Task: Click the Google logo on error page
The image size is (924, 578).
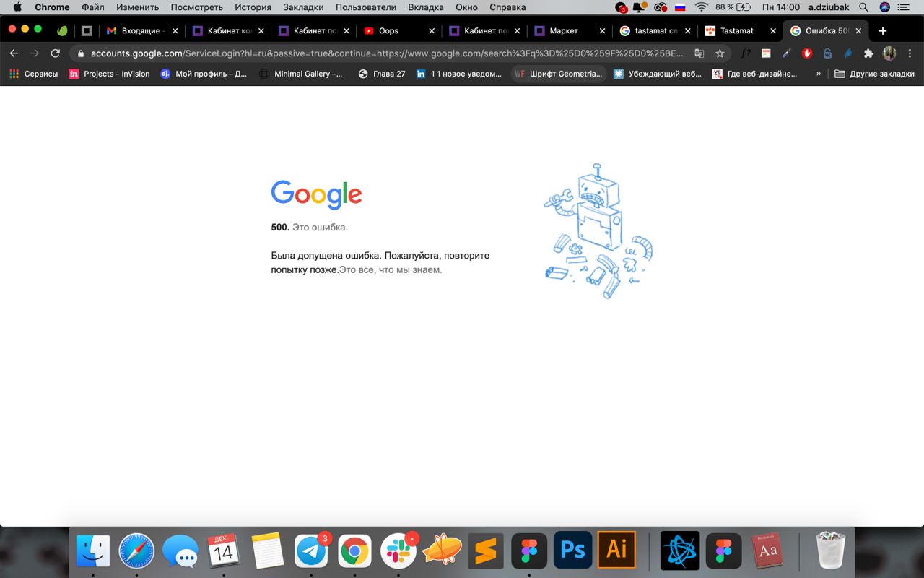Action: (316, 194)
